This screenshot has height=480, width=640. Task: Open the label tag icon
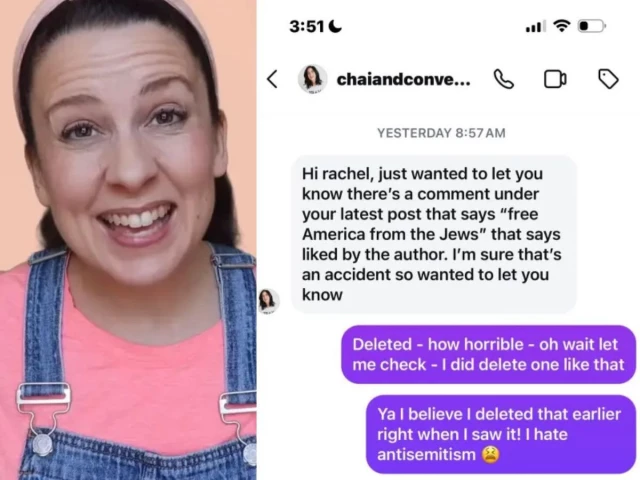[x=608, y=79]
